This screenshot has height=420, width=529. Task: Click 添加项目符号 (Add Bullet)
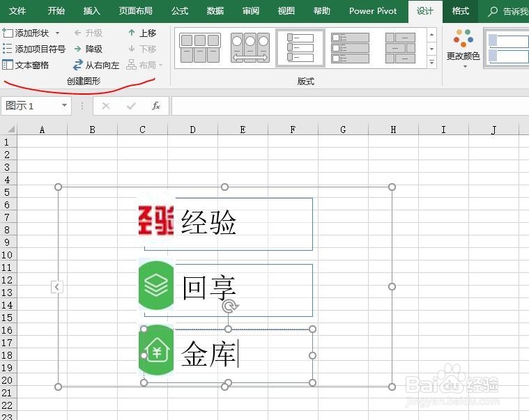coord(33,49)
